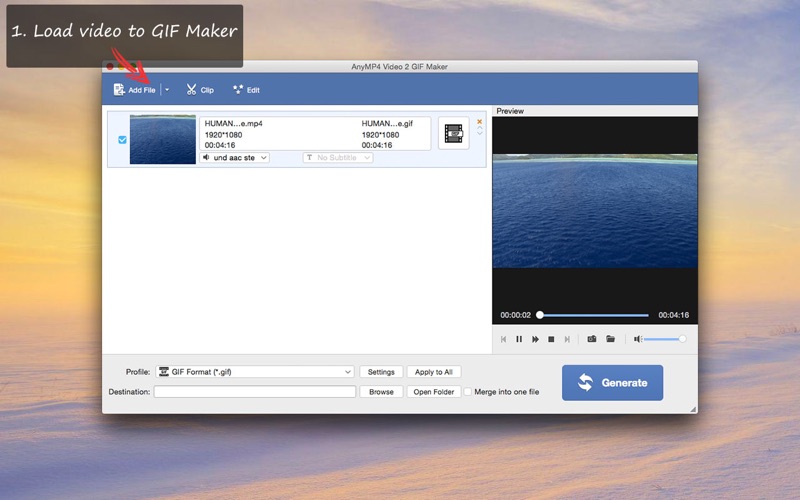Viewport: 800px width, 500px height.
Task: Click the Add File toolbar icon
Action: pyautogui.click(x=120, y=90)
